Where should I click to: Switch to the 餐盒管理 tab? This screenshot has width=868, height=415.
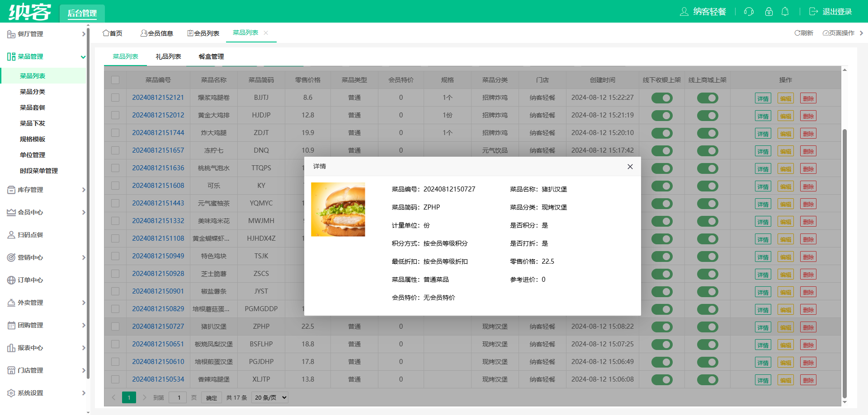[x=211, y=56]
